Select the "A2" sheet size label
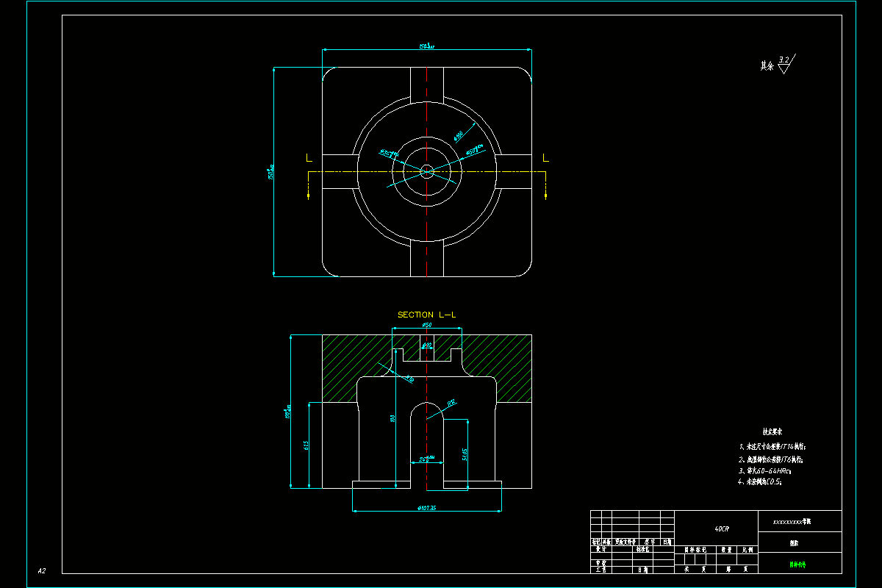 tap(42, 570)
